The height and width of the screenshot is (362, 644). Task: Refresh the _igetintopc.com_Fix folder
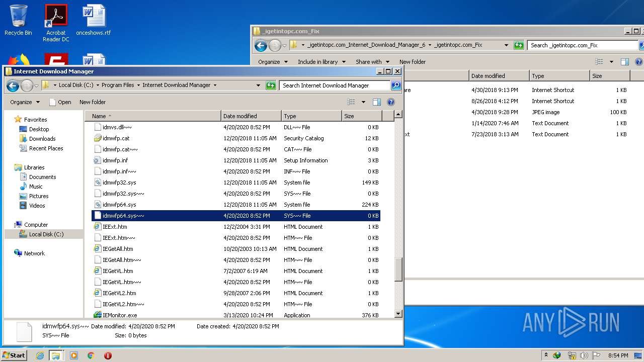519,45
